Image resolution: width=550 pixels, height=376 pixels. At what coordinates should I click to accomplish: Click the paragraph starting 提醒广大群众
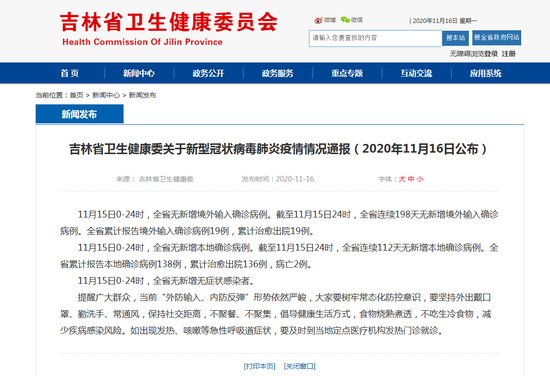275,314
